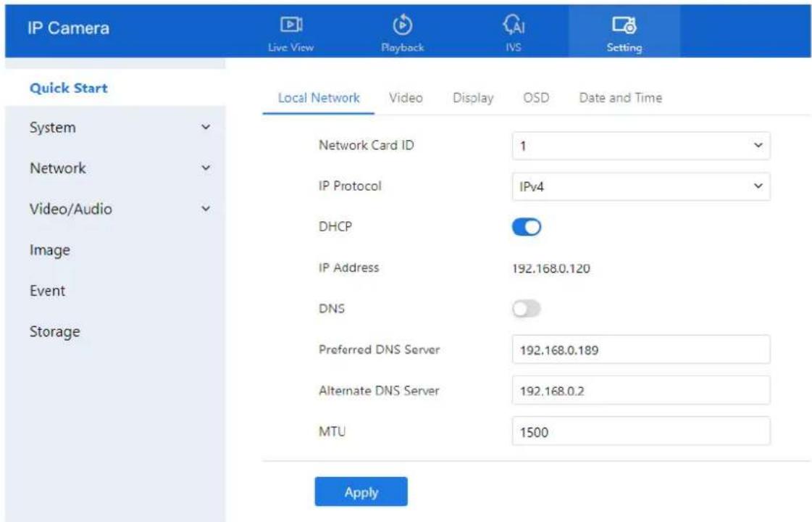This screenshot has width=812, height=522.
Task: Click the Apply button
Action: coord(361,492)
